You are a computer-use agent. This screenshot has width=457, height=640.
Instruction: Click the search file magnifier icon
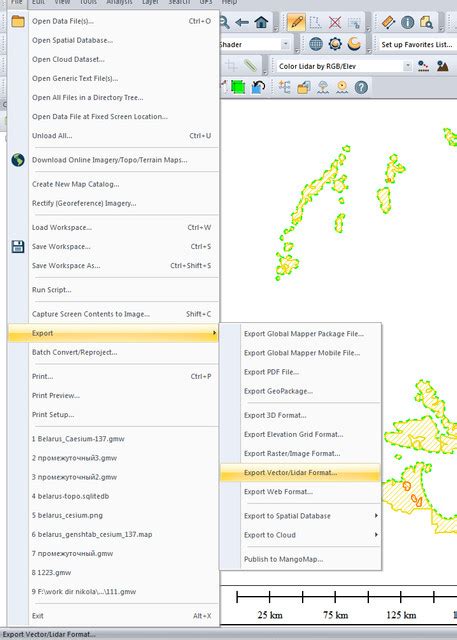pyautogui.click(x=426, y=22)
